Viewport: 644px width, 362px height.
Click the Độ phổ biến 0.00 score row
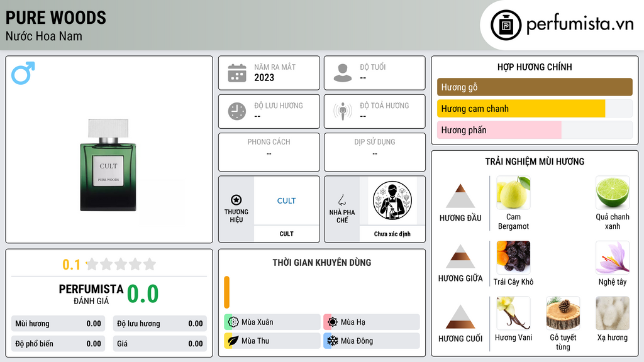tap(58, 344)
